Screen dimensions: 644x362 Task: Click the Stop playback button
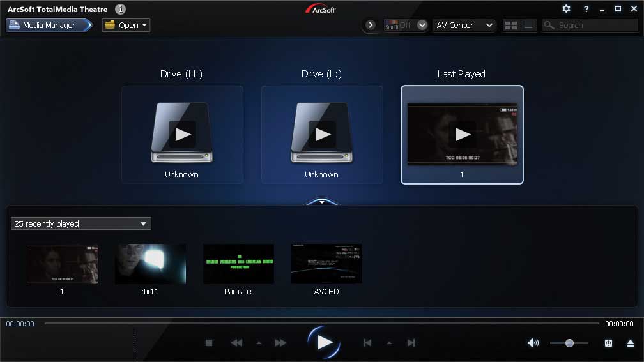(x=209, y=343)
